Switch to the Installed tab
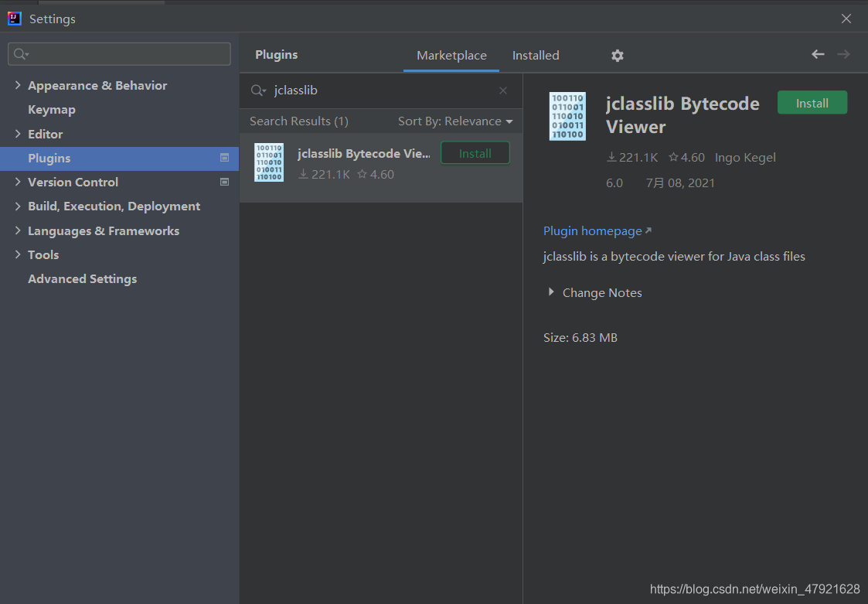 pos(536,56)
